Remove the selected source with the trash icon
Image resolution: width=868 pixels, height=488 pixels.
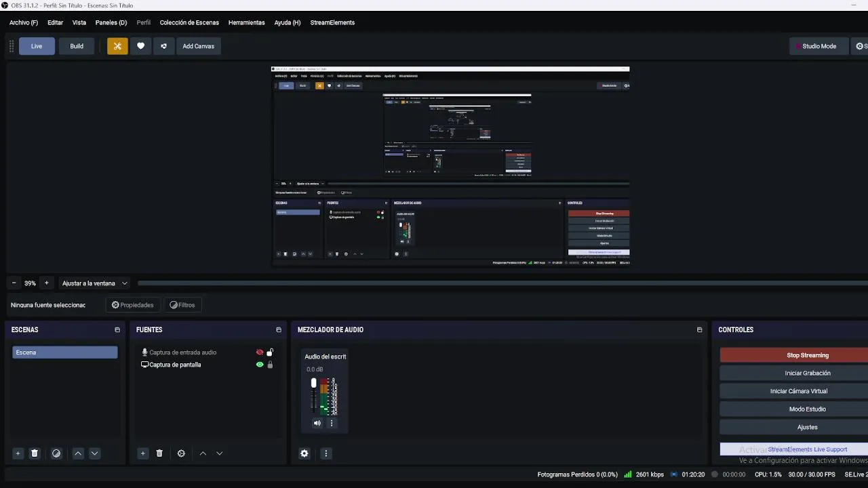[159, 453]
